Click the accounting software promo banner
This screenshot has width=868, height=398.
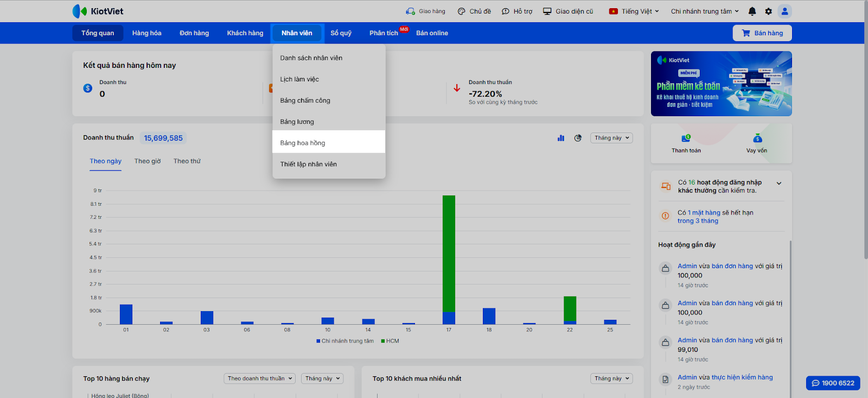721,84
